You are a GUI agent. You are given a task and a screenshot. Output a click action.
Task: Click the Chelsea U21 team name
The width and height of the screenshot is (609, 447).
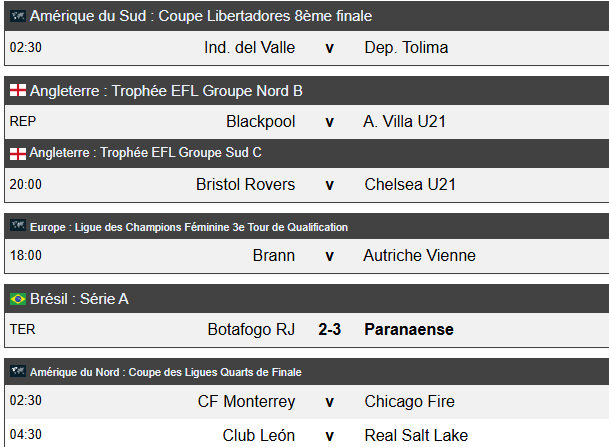(x=410, y=184)
